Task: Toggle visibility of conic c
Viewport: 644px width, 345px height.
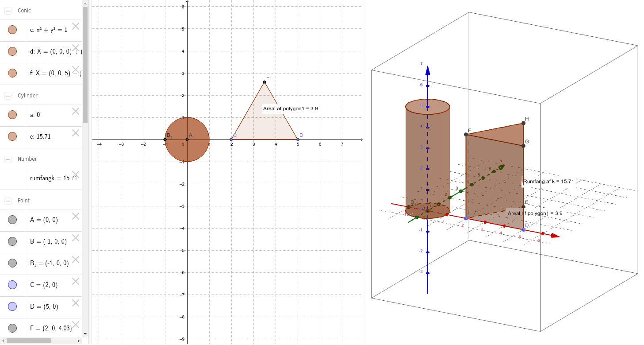Action: coord(12,30)
